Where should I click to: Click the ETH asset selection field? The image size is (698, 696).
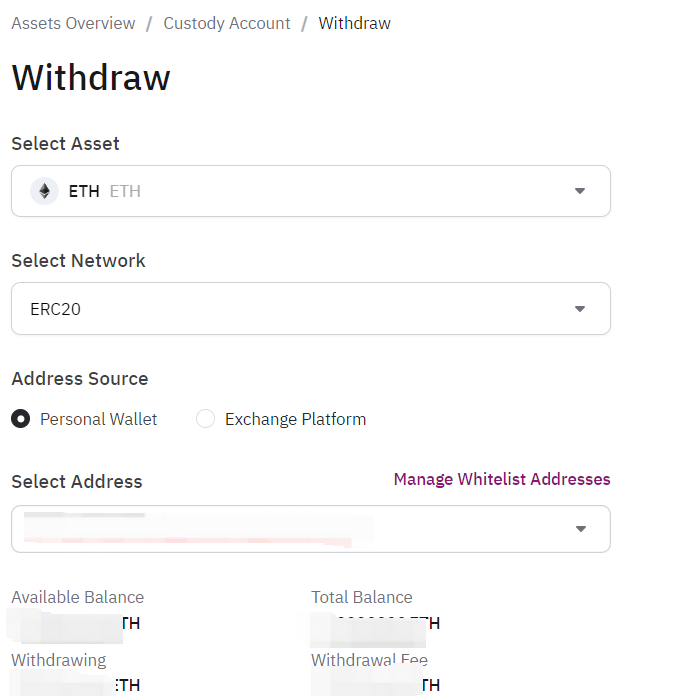[311, 191]
